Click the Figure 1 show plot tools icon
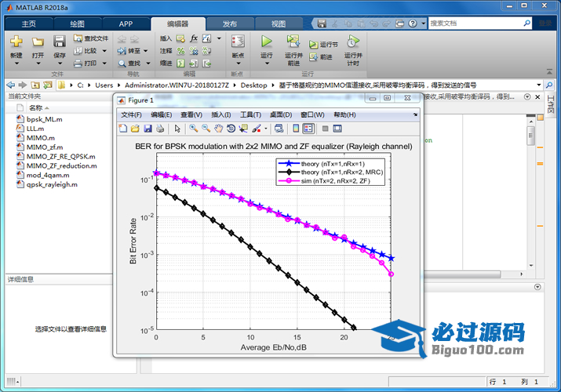 coord(337,129)
